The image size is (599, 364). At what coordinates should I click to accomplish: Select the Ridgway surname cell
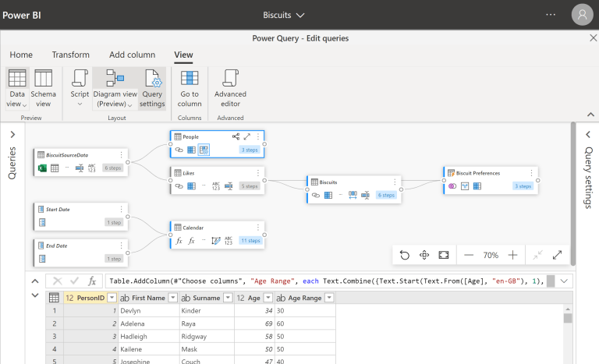(207, 336)
